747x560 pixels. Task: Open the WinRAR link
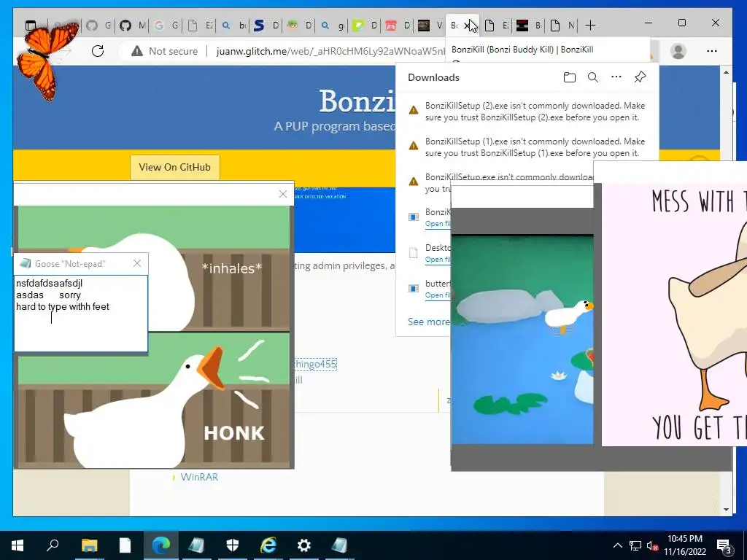pos(199,477)
